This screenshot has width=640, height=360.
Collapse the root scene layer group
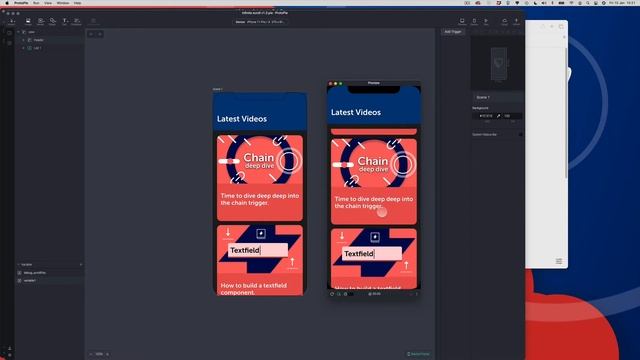(18, 32)
